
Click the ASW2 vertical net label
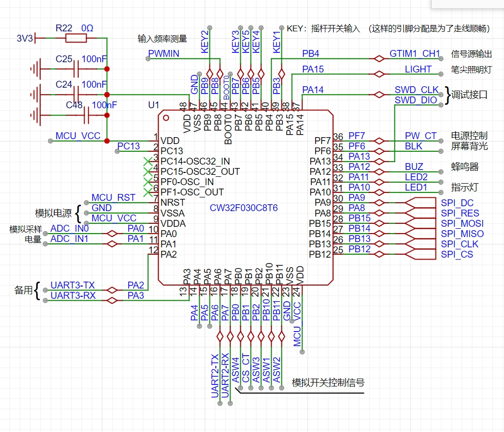coord(276,370)
